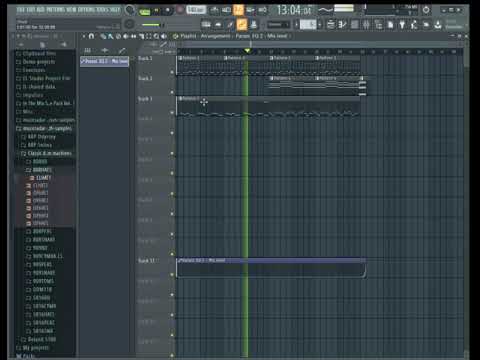Viewport: 480px width, 360px height.
Task: Toggle pattern/song mode green button
Action: pos(144,11)
